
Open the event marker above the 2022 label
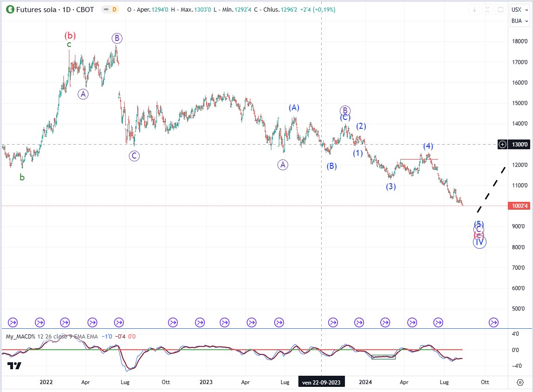click(x=40, y=322)
